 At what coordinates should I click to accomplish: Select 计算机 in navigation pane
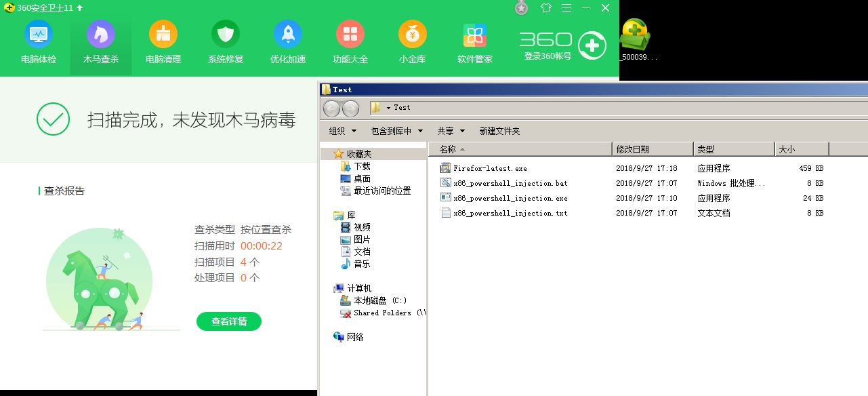pyautogui.click(x=359, y=288)
